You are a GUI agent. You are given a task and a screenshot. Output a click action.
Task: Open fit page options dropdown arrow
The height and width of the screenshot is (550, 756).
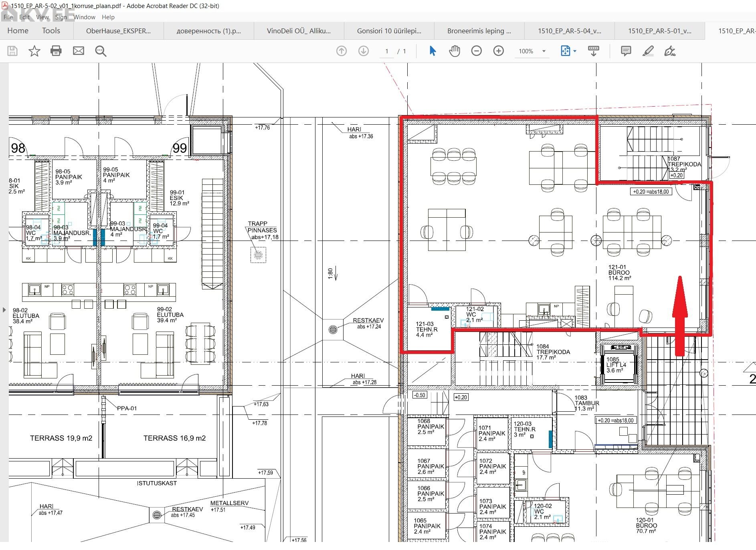click(x=575, y=51)
